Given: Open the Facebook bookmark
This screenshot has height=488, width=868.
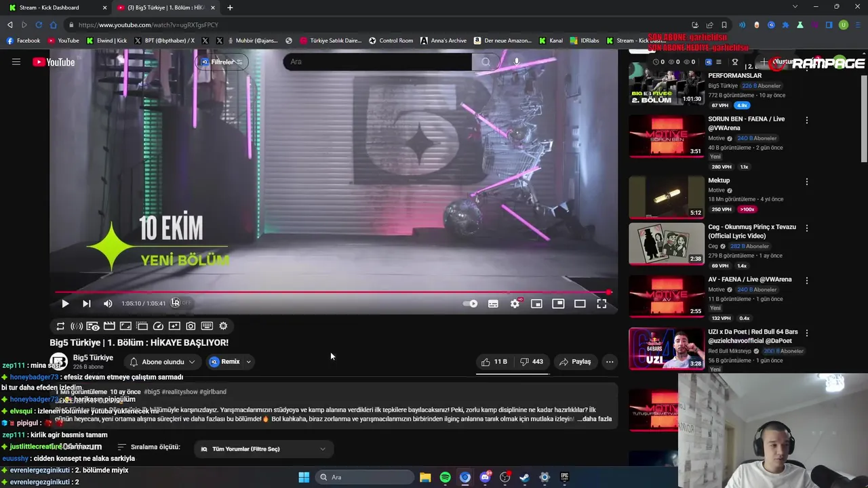Looking at the screenshot, I should [x=24, y=41].
